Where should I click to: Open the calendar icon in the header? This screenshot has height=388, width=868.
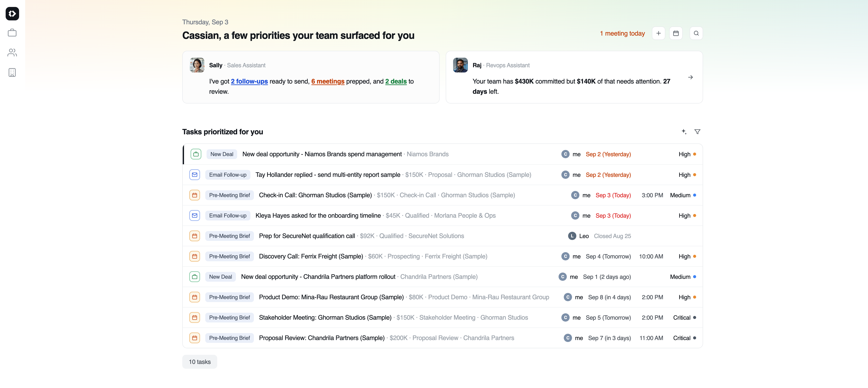[676, 33]
